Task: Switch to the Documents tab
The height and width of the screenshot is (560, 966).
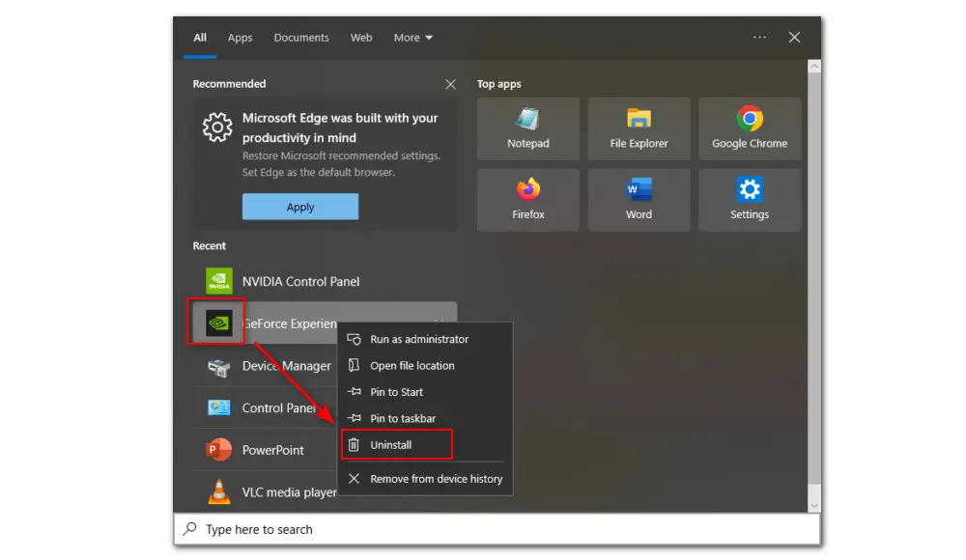Action: (x=301, y=38)
